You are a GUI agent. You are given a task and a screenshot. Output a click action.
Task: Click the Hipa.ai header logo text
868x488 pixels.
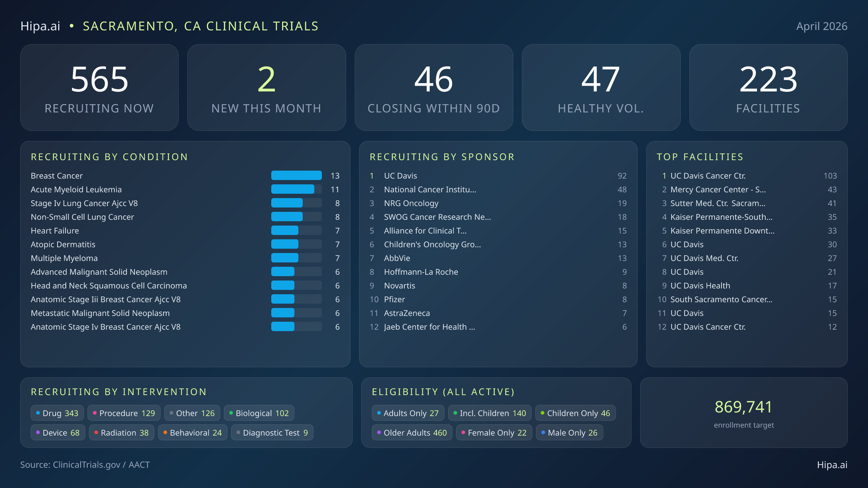pos(40,26)
